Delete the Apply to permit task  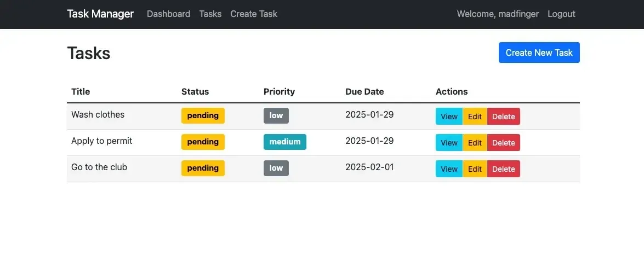coord(503,143)
